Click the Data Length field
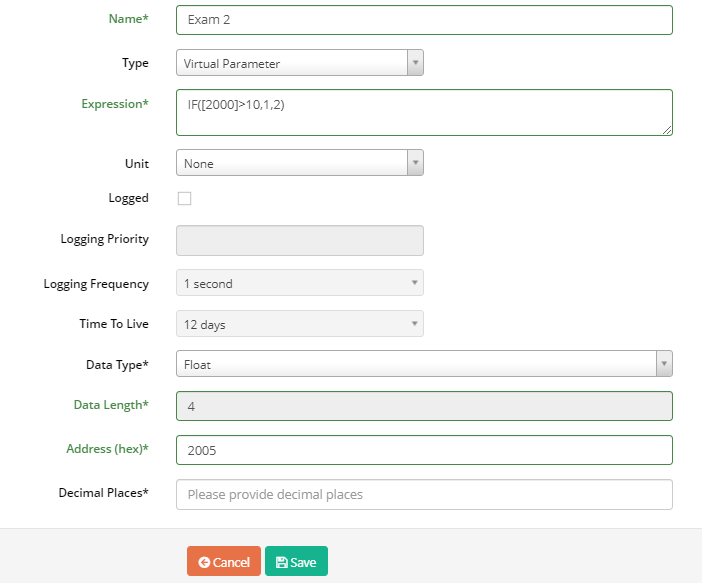This screenshot has width=702, height=583. 424,406
